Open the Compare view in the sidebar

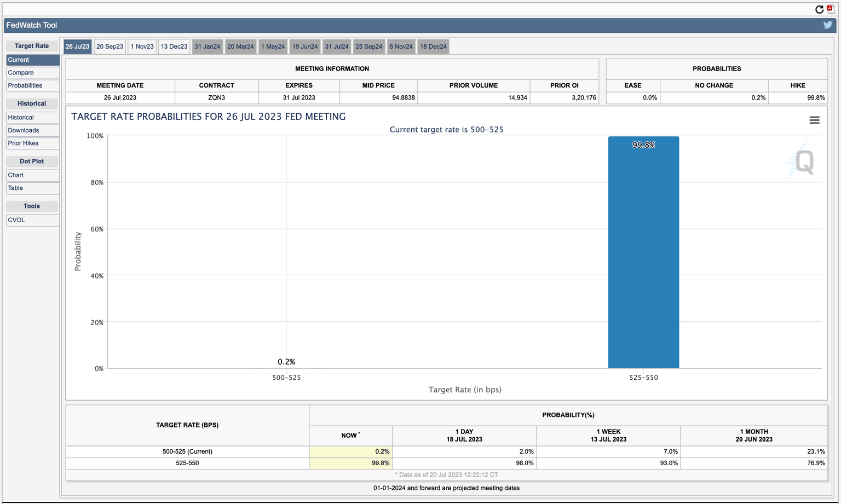point(20,72)
